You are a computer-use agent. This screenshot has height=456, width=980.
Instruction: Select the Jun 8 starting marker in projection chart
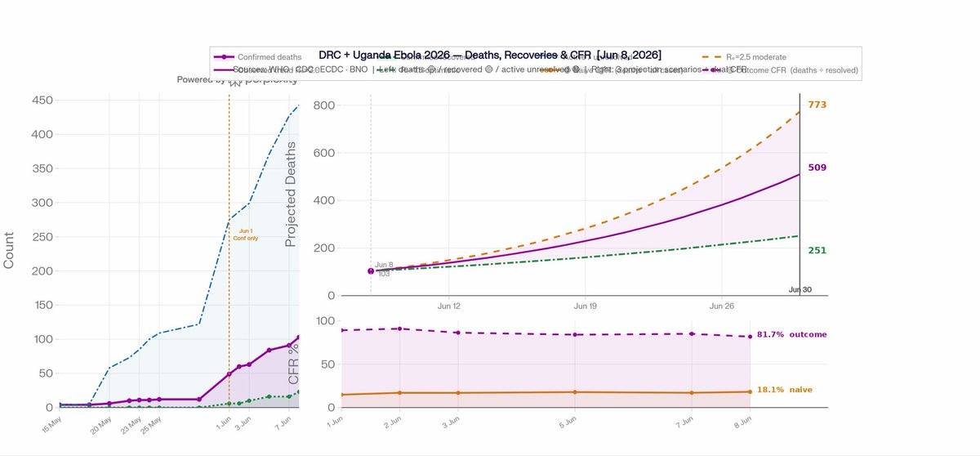(x=371, y=270)
